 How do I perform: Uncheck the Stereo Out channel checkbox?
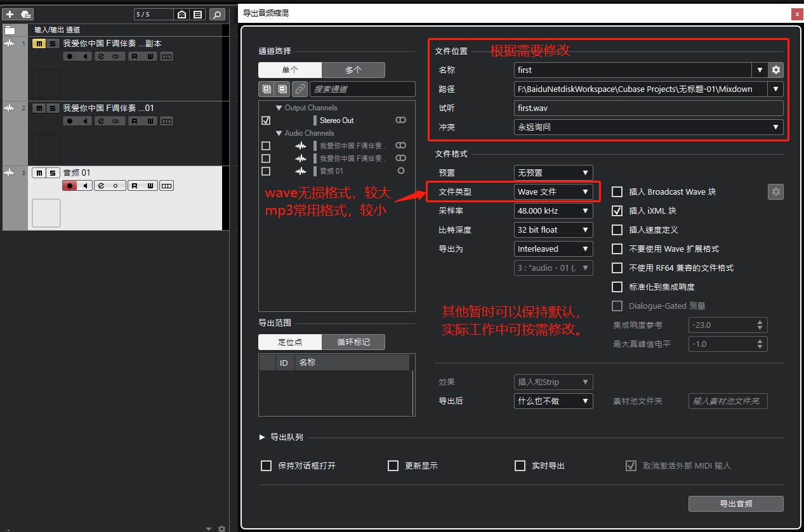(266, 120)
